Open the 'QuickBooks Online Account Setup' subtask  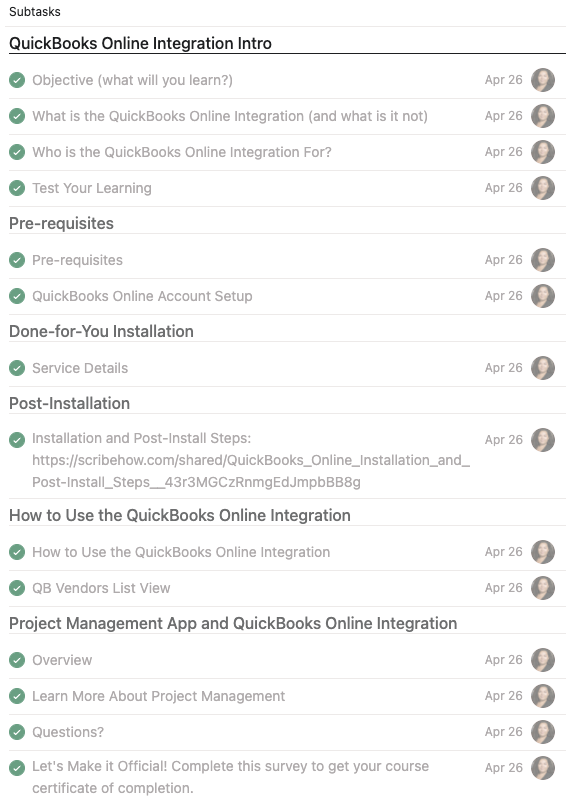tap(142, 296)
